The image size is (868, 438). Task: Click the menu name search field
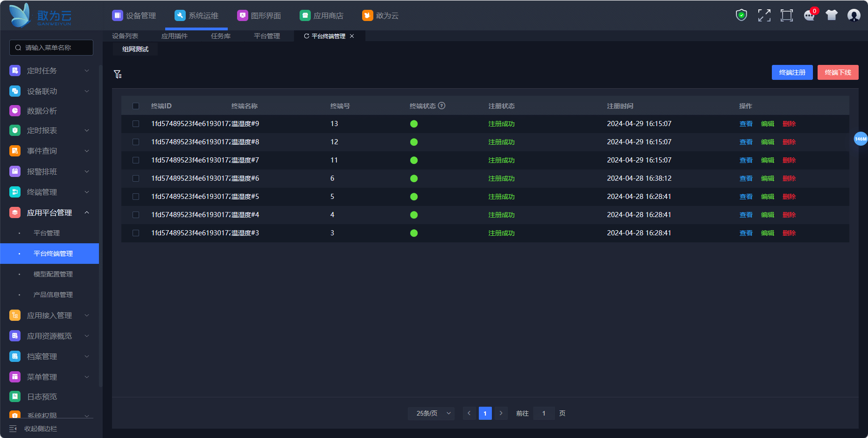tap(51, 48)
